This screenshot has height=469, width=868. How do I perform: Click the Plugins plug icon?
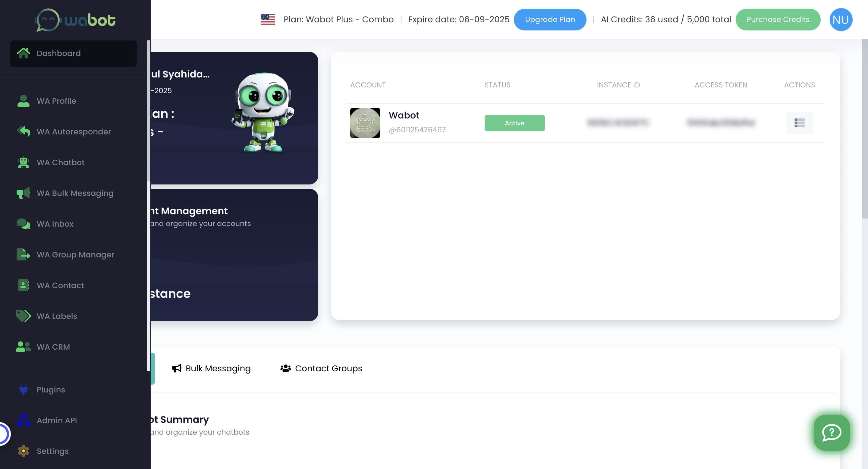click(x=23, y=389)
